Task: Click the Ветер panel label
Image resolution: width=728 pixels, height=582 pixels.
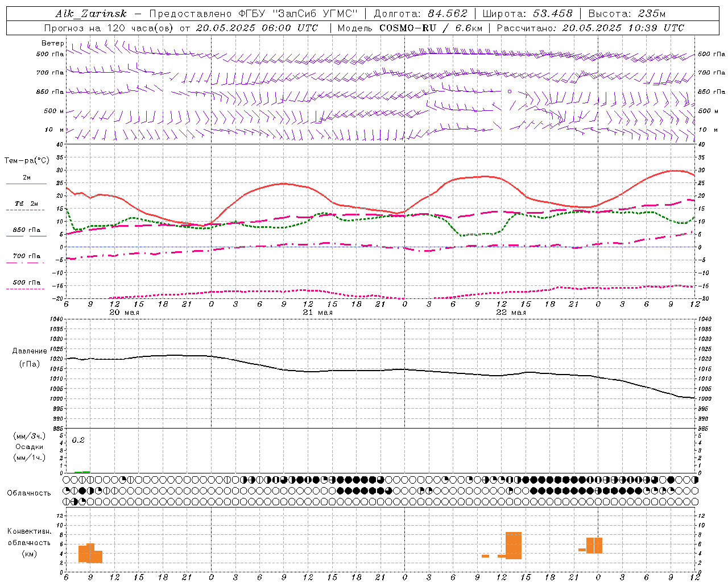Action: [x=52, y=43]
